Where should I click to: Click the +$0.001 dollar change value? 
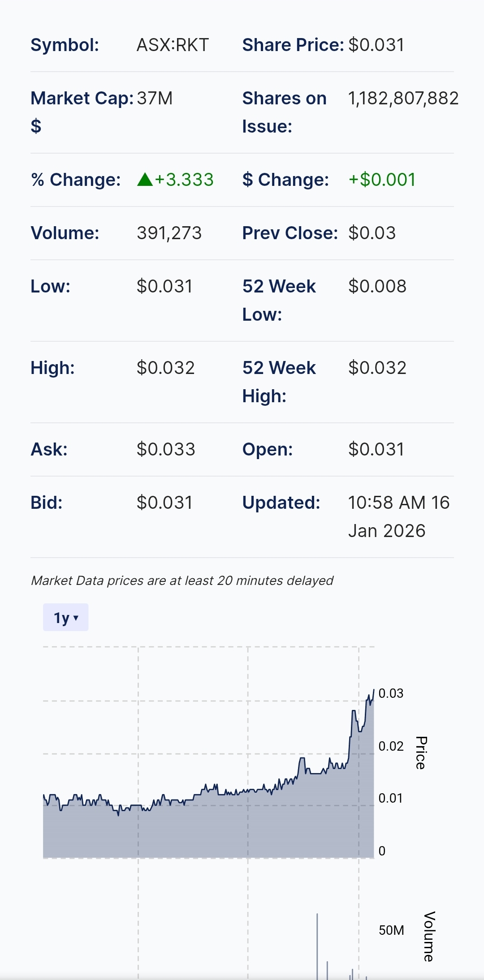pos(382,180)
